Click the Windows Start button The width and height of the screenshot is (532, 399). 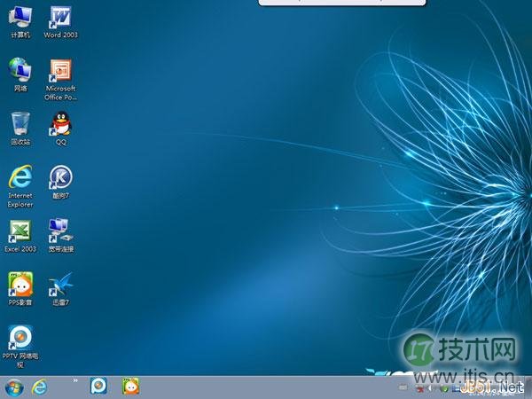(13, 387)
